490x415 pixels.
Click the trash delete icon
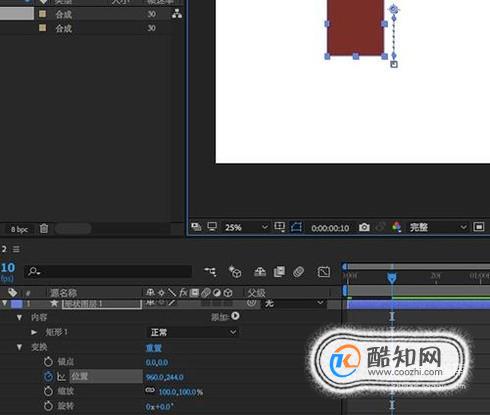(44, 229)
